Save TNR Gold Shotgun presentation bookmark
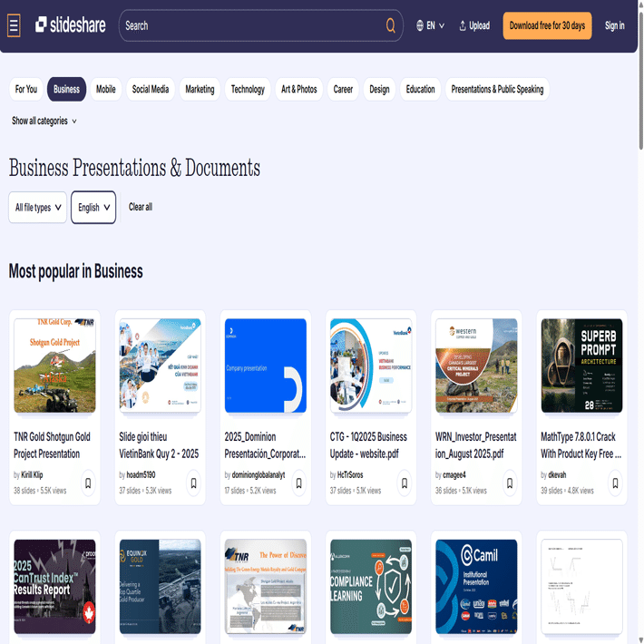Screen dimensions: 644x644 [x=88, y=483]
